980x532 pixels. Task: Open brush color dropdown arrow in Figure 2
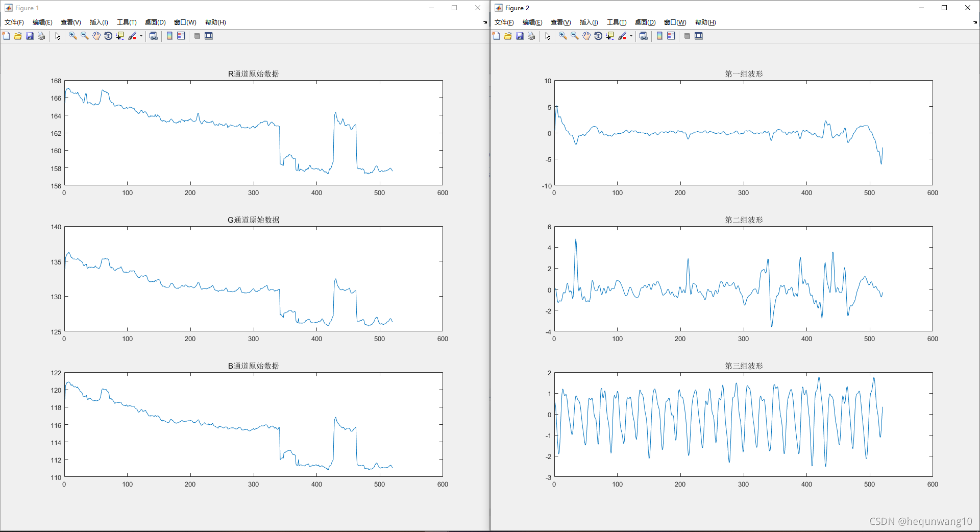(631, 36)
